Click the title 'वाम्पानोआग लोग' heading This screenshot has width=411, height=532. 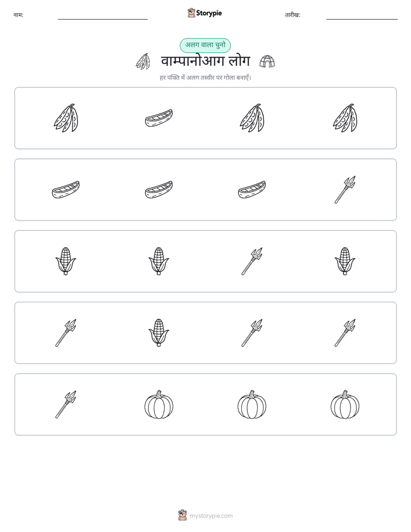click(x=205, y=62)
